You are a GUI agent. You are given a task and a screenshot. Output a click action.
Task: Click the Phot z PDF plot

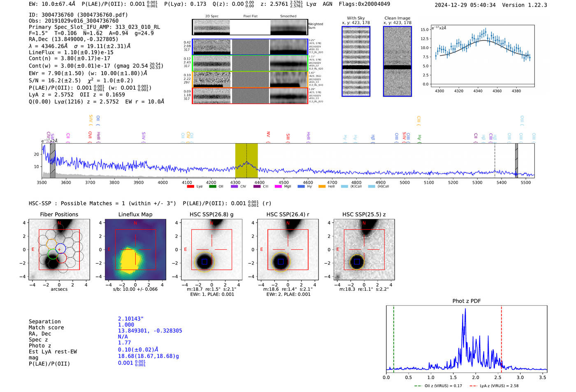coord(467,339)
